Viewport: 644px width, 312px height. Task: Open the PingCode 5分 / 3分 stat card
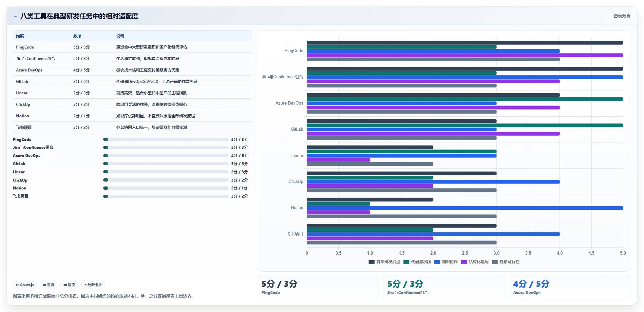318,287
